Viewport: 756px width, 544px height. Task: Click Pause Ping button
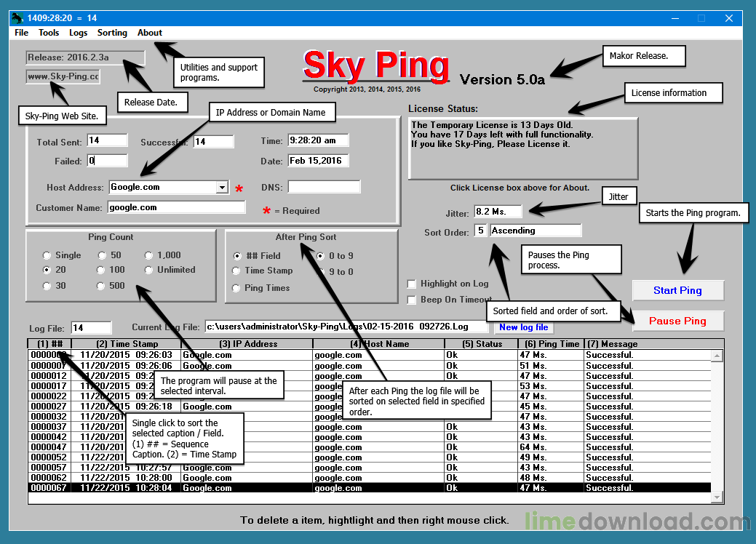click(x=678, y=321)
